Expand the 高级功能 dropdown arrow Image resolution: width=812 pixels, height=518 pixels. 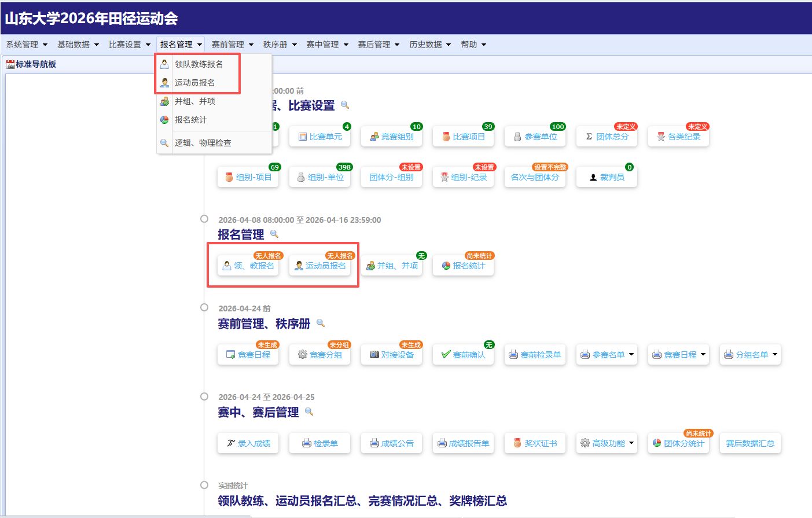(631, 443)
